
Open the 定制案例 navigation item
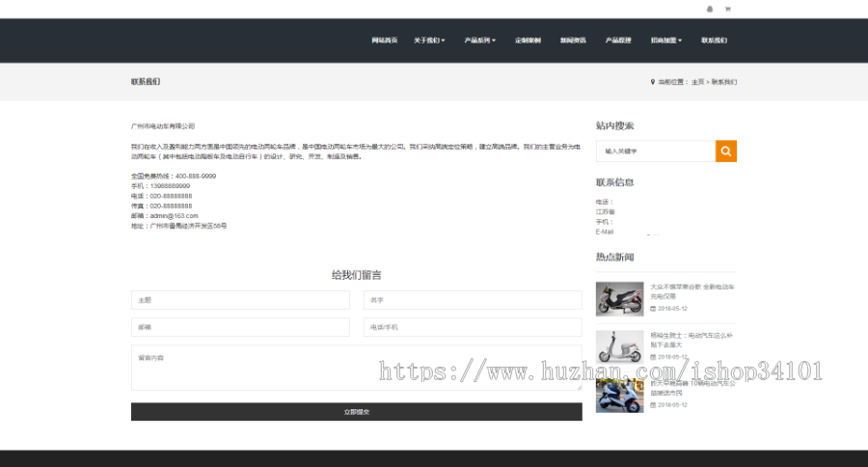click(528, 40)
